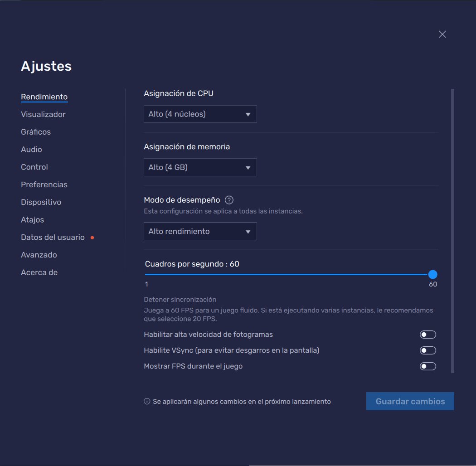Open the Modo de desempeño dropdown
The width and height of the screenshot is (476, 466).
[x=200, y=231]
